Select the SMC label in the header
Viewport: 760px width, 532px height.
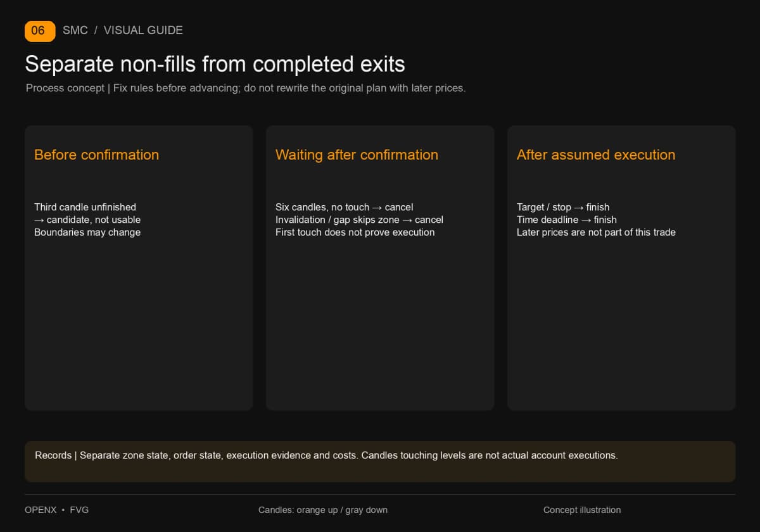(75, 30)
